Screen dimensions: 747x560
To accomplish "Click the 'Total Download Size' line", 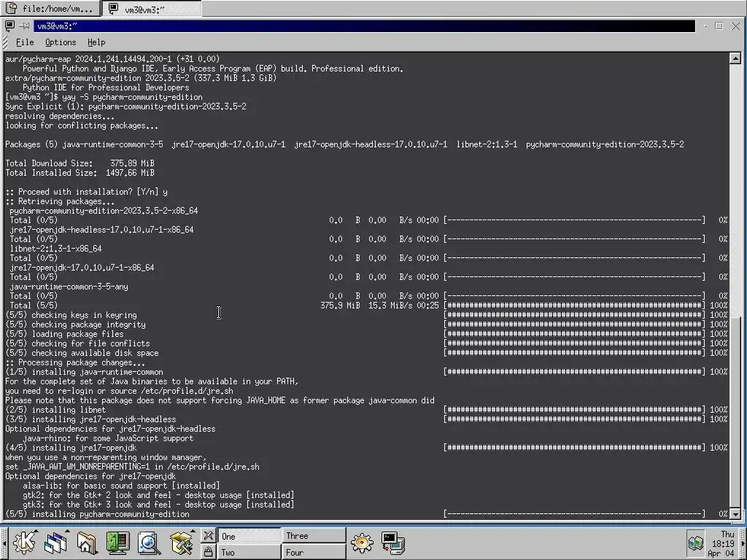I will [x=80, y=163].
